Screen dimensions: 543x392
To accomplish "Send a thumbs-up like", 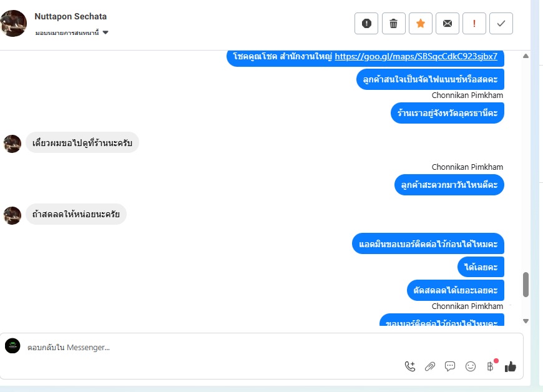I will [x=511, y=366].
